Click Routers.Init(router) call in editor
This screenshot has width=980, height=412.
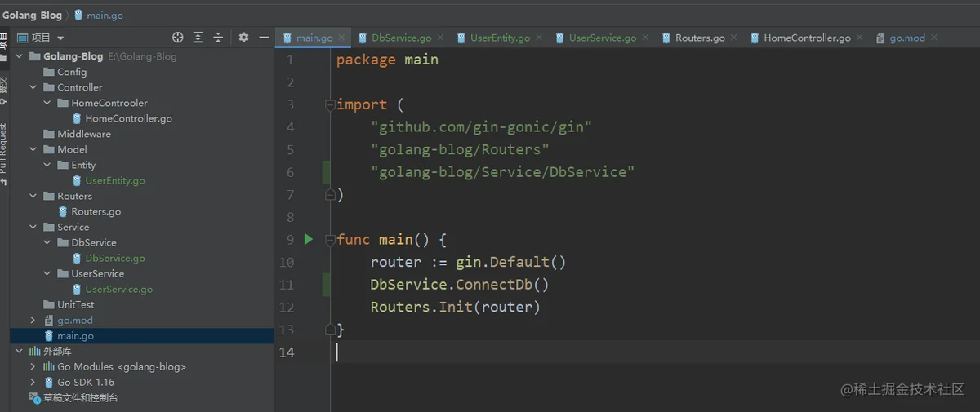pos(456,307)
